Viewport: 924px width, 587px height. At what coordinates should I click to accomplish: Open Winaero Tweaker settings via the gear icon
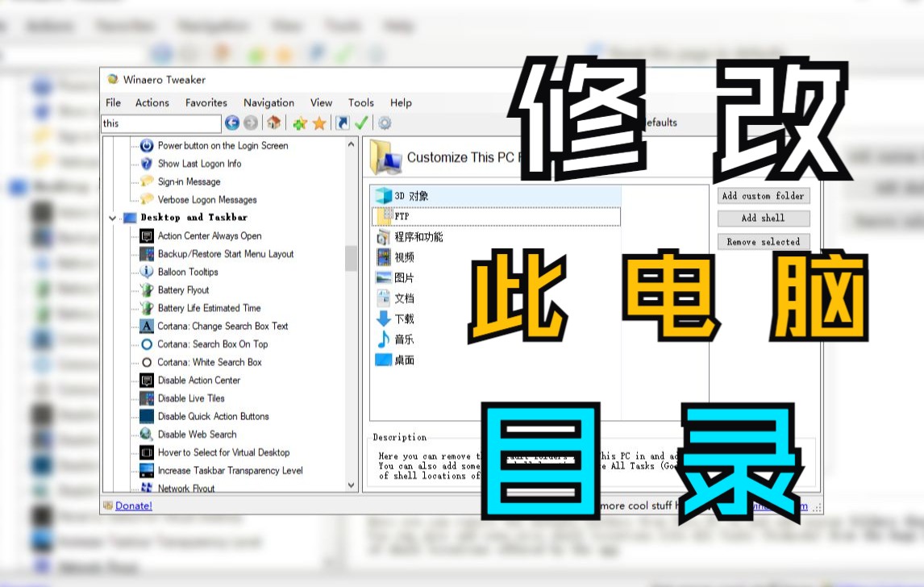(x=384, y=123)
